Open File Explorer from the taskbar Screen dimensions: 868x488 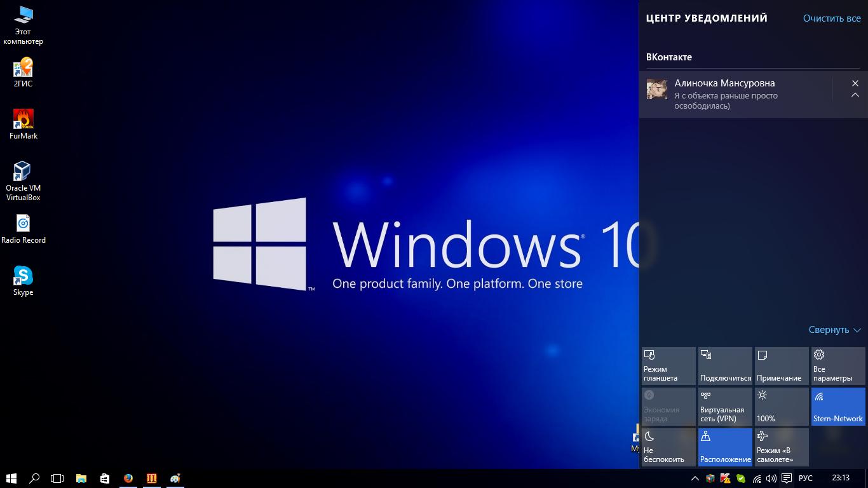[x=81, y=478]
